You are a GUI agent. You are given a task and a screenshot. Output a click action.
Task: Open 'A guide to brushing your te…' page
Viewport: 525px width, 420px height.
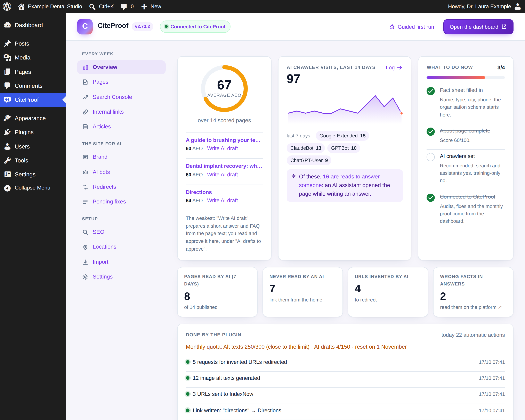pyautogui.click(x=223, y=140)
